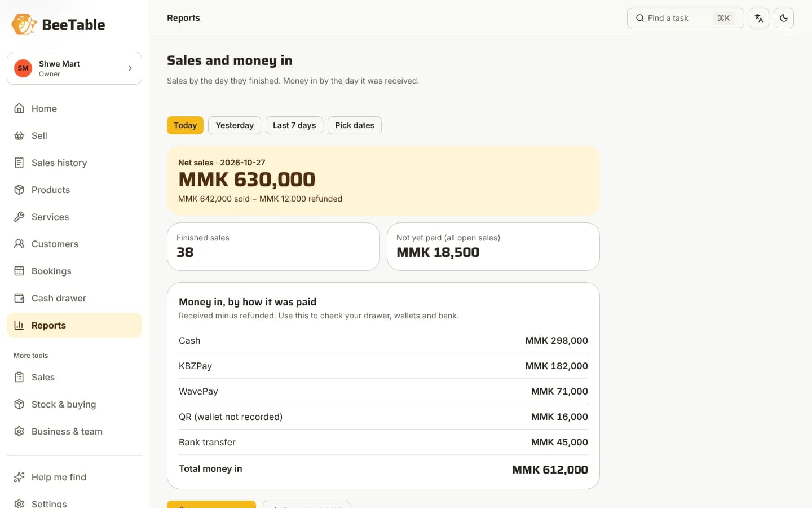Open the Bookings calendar icon
Image resolution: width=812 pixels, height=508 pixels.
[19, 271]
